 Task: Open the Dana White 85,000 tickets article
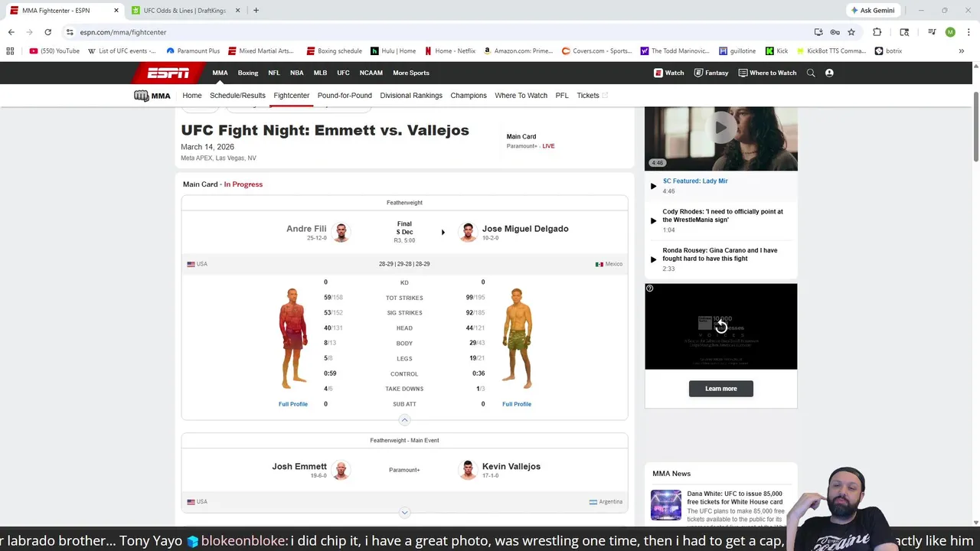(x=735, y=498)
